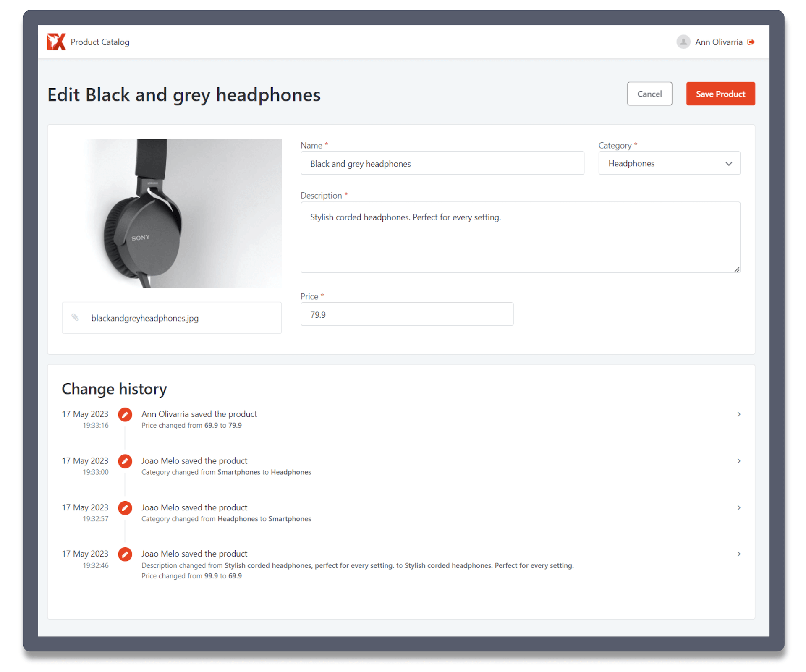
Task: Click edit icon of 19:32:46 history entry
Action: tap(125, 554)
